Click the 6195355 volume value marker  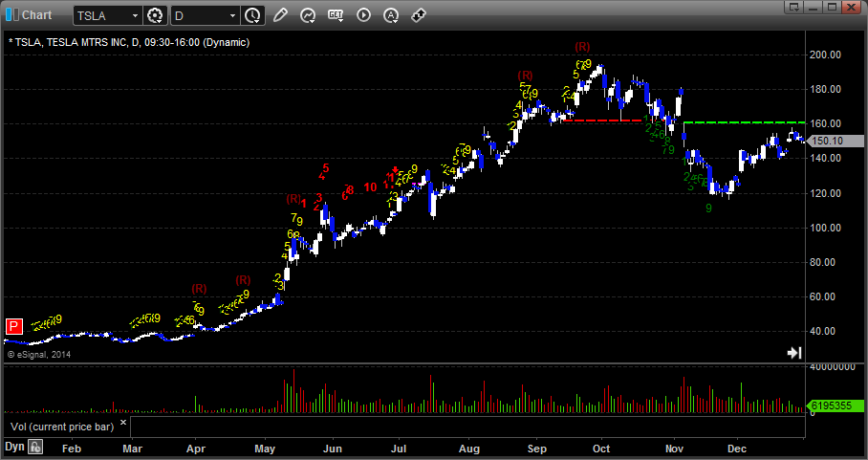click(x=835, y=405)
